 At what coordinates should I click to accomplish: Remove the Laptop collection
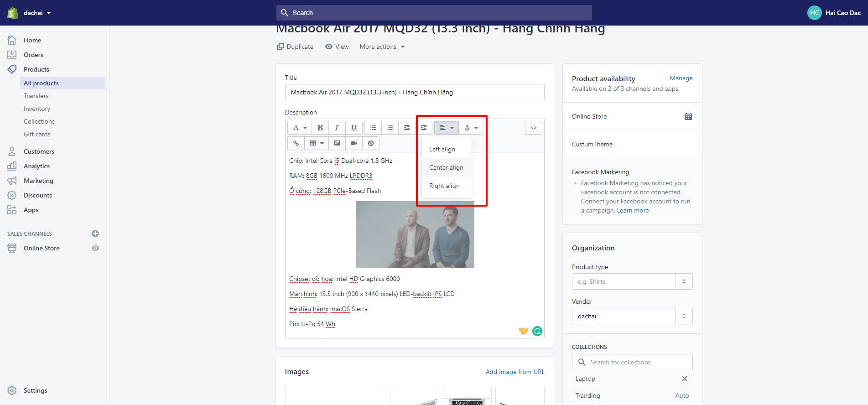684,379
